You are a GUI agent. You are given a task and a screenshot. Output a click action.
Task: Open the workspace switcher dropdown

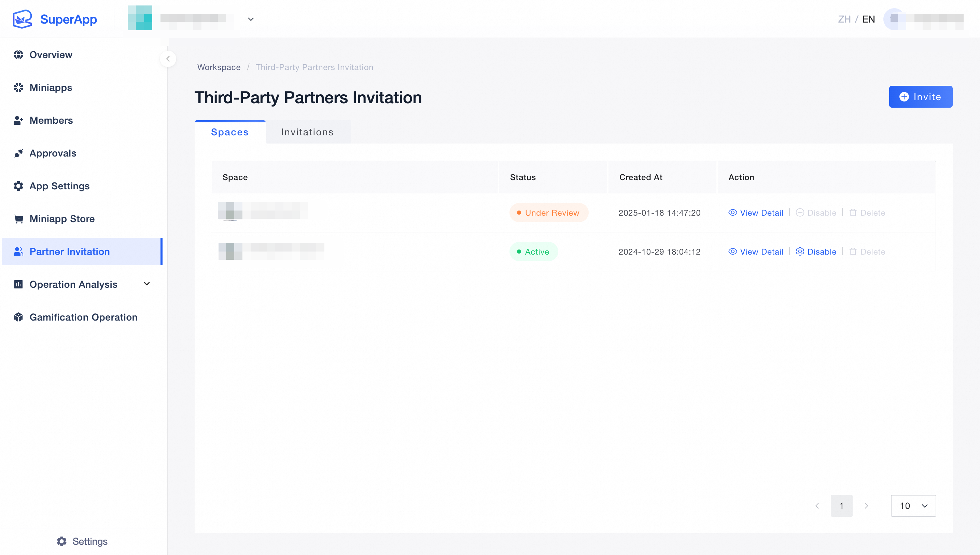[x=251, y=19]
